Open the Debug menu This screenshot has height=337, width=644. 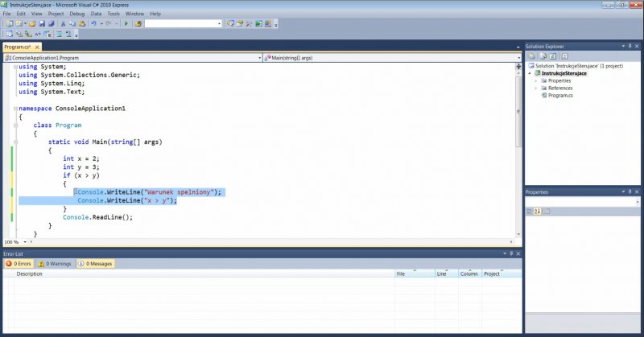pyautogui.click(x=77, y=14)
